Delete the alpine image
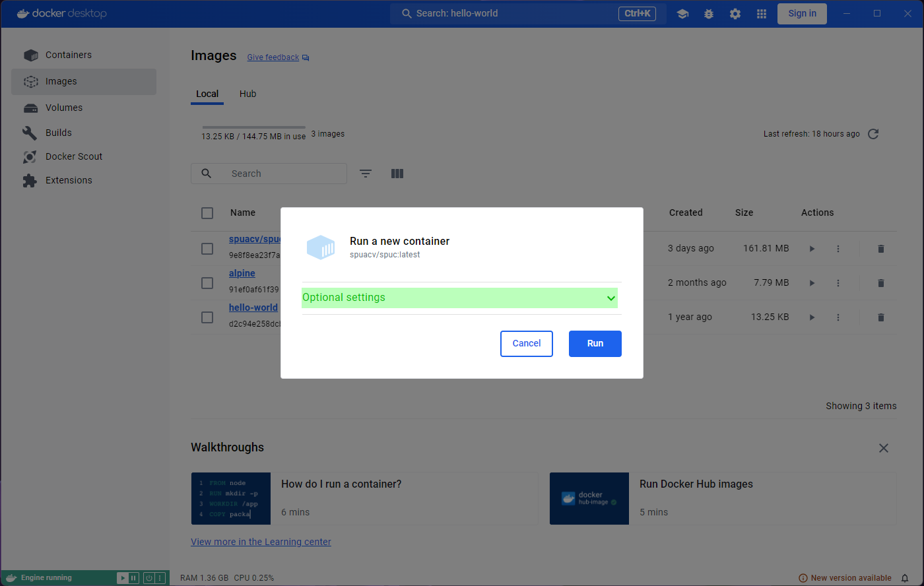This screenshot has width=924, height=586. (880, 283)
